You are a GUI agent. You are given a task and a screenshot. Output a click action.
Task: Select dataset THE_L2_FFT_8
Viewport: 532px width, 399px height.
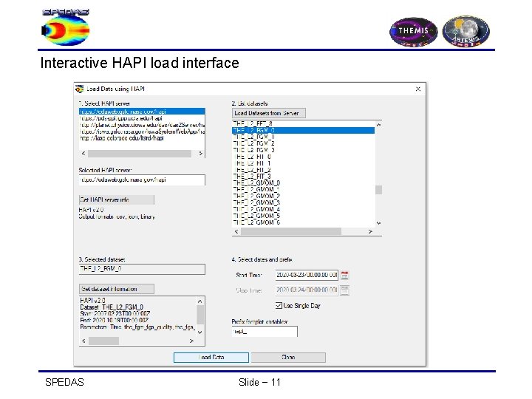(x=304, y=124)
